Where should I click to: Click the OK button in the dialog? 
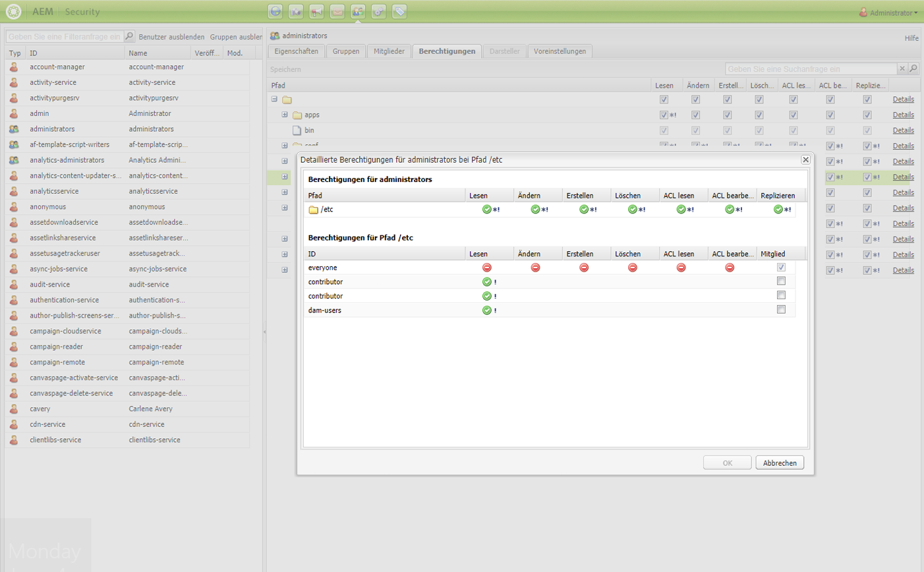coord(728,463)
